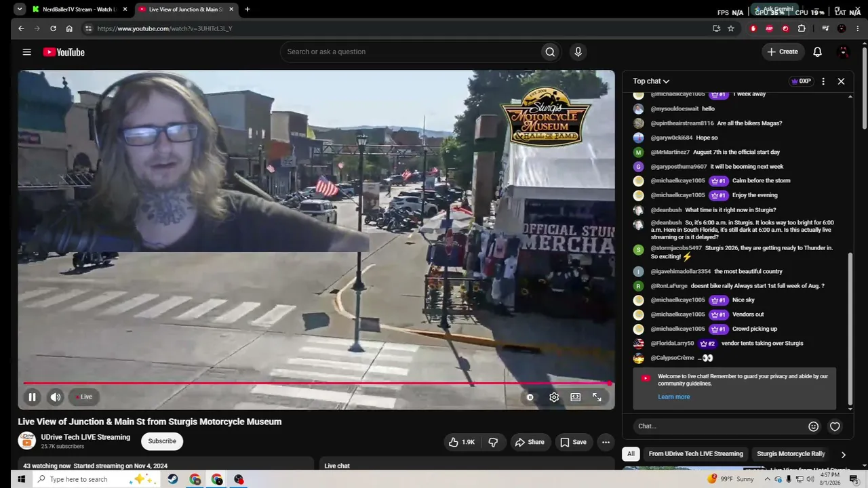The height and width of the screenshot is (488, 868).
Task: Open live chat options three-dot menu
Action: (823, 81)
